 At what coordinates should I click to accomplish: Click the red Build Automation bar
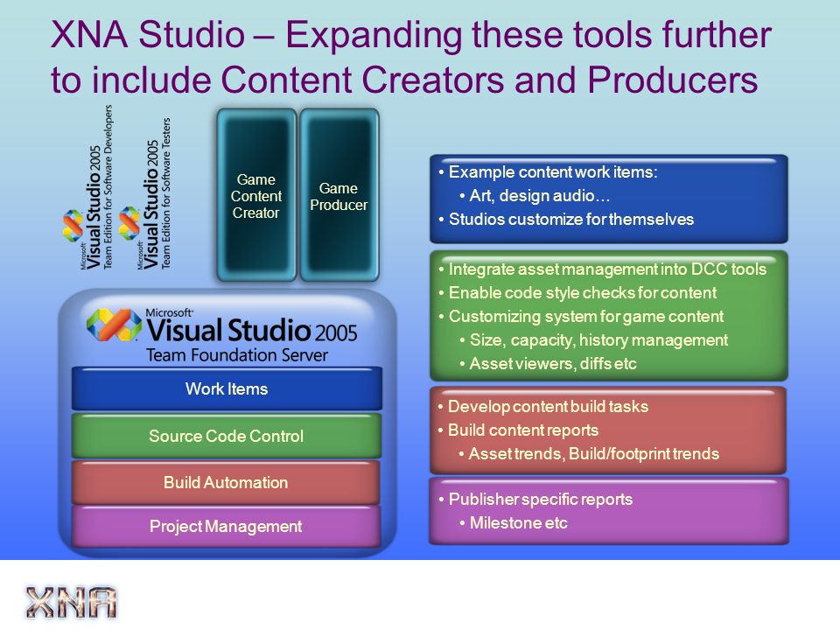pos(226,482)
